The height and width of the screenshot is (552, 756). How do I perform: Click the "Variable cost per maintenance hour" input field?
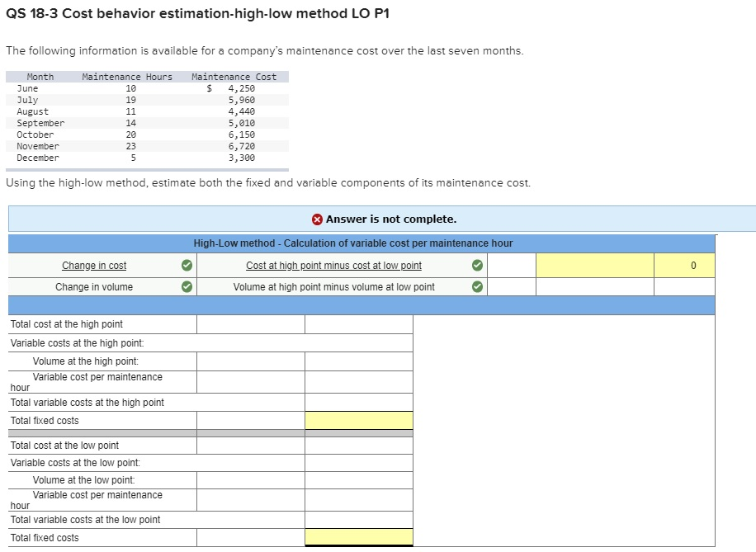click(250, 380)
